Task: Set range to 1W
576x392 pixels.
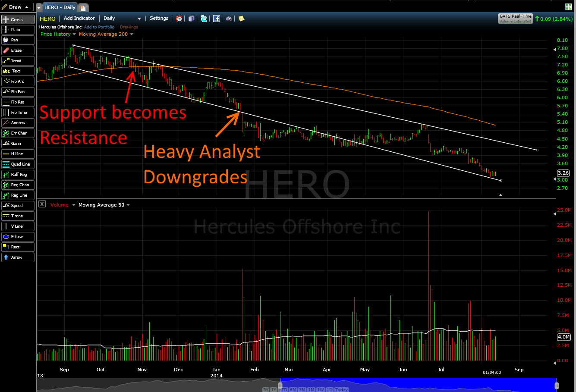Action: (x=320, y=389)
